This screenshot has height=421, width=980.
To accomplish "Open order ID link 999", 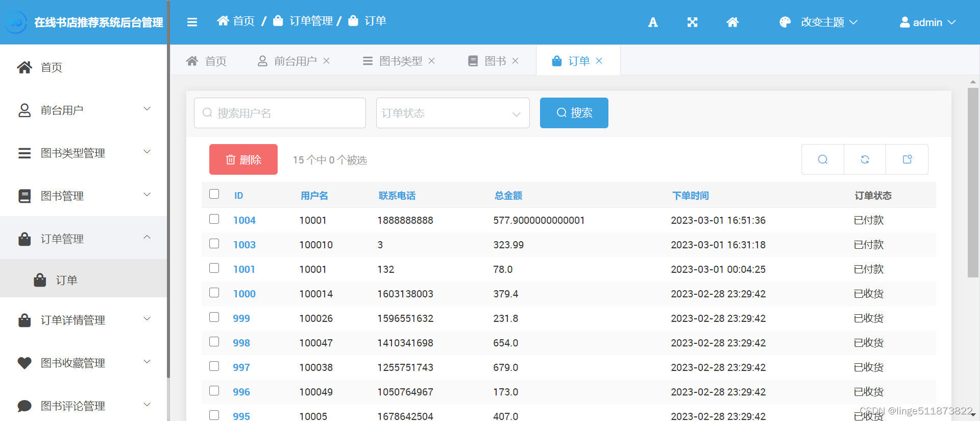I will click(241, 318).
